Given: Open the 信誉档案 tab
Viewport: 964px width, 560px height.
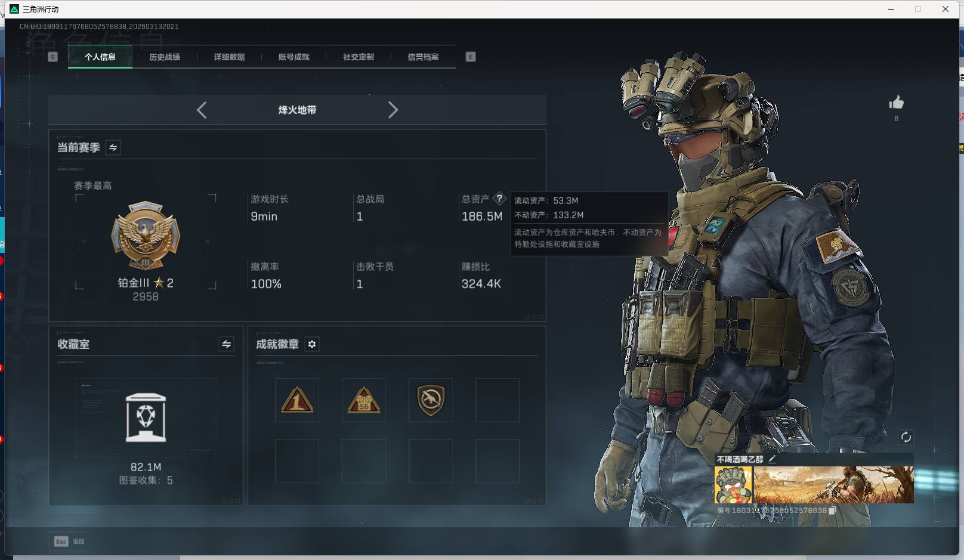Looking at the screenshot, I should click(x=423, y=57).
